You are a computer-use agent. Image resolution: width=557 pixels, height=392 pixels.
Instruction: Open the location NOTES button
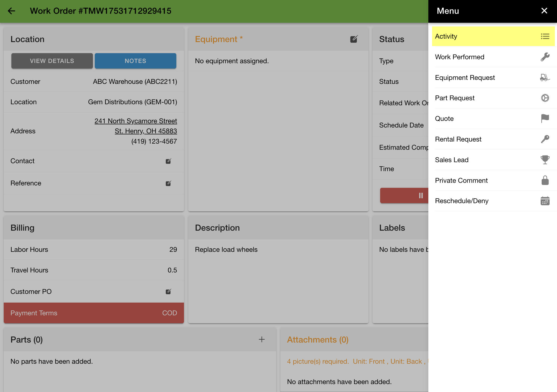coord(135,61)
